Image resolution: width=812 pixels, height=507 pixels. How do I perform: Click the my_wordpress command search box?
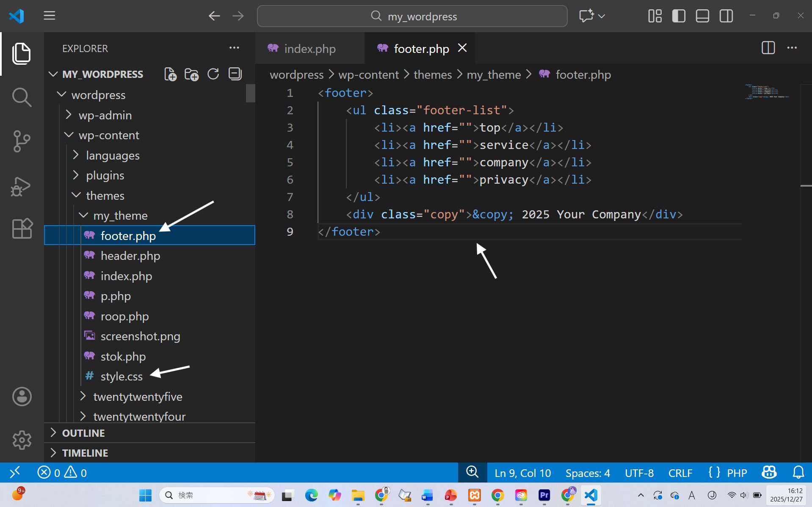[412, 16]
